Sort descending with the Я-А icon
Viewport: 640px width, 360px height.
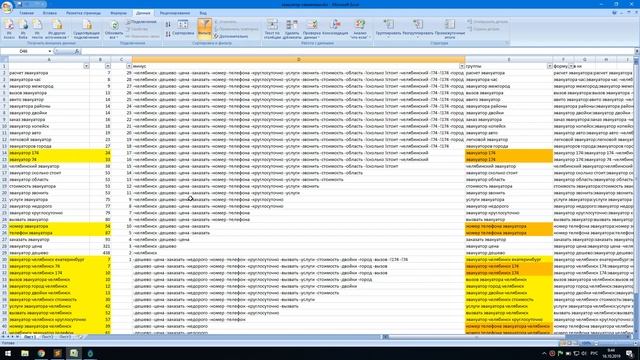(168, 34)
